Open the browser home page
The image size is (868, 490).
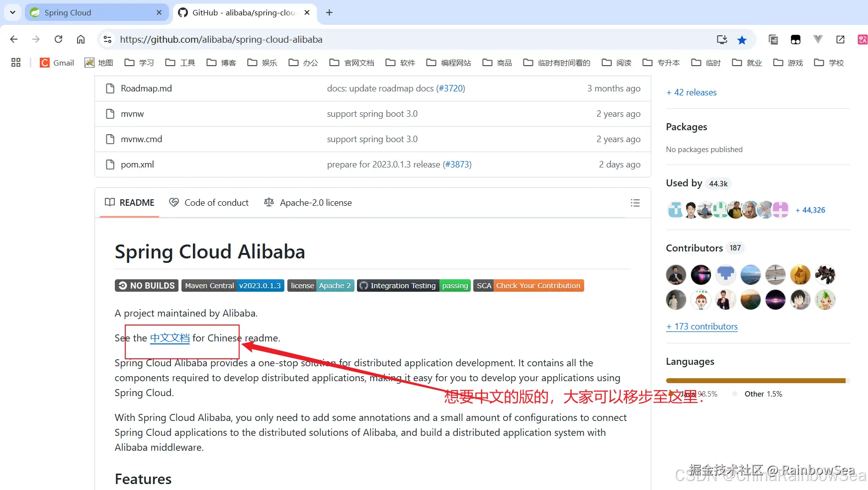(81, 39)
